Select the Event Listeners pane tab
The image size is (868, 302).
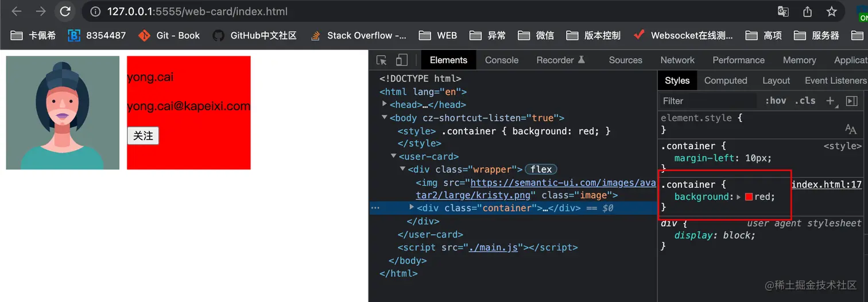pyautogui.click(x=836, y=80)
